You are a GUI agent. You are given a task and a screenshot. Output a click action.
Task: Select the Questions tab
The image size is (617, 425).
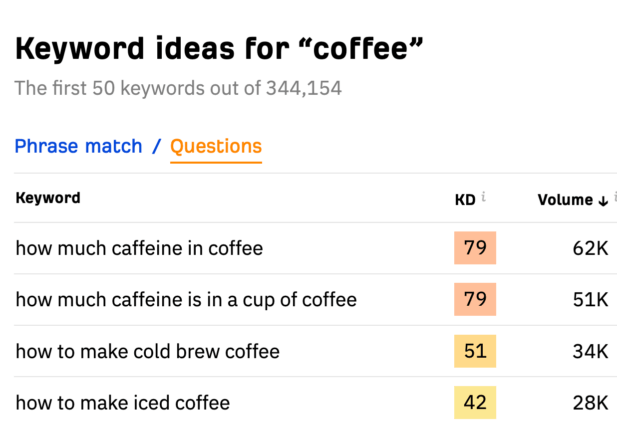pos(216,146)
